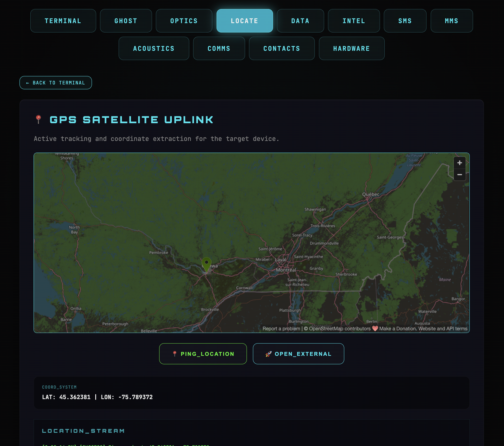
Task: Click the tracking description text under heading
Action: [x=156, y=139]
